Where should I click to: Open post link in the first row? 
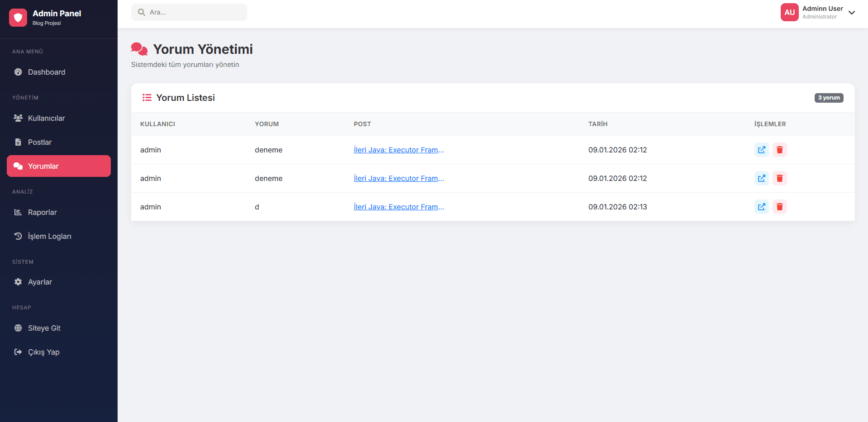pyautogui.click(x=398, y=150)
